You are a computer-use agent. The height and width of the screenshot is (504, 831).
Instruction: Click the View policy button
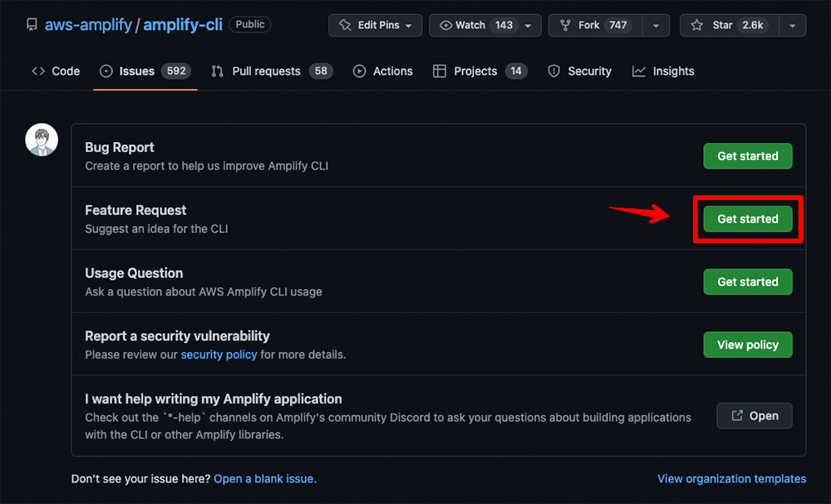click(748, 345)
